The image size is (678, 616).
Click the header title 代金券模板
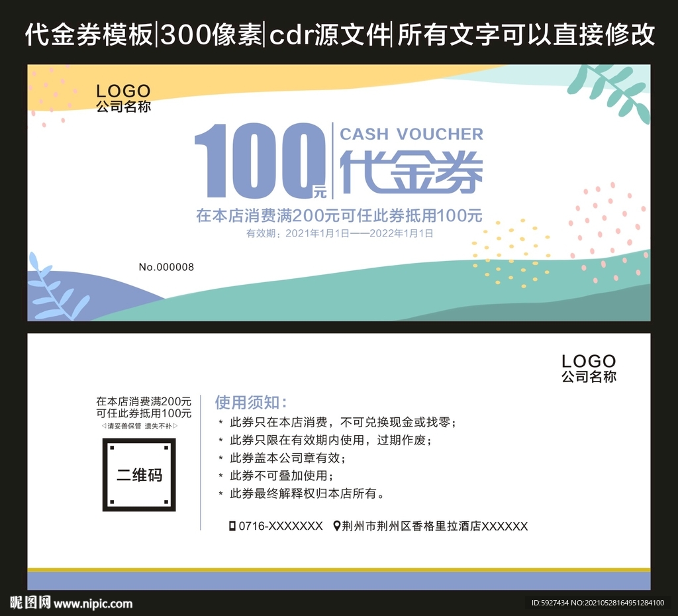pos(89,34)
